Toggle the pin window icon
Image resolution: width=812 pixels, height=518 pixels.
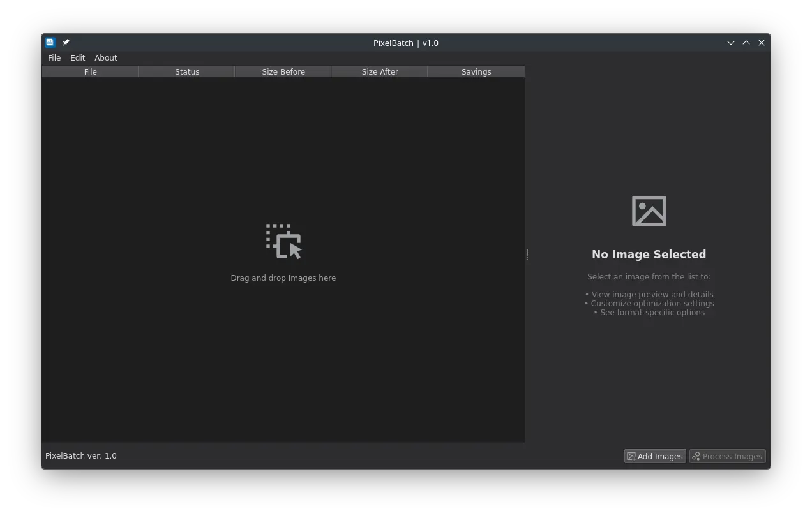(x=66, y=43)
